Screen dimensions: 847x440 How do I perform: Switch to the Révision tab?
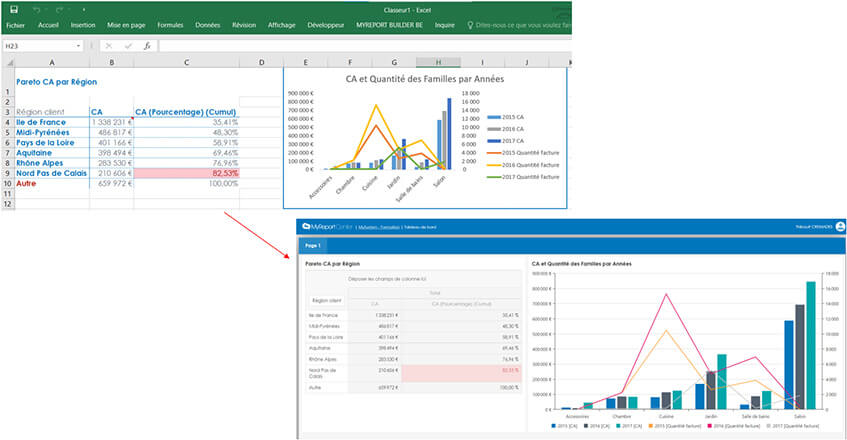tap(244, 25)
